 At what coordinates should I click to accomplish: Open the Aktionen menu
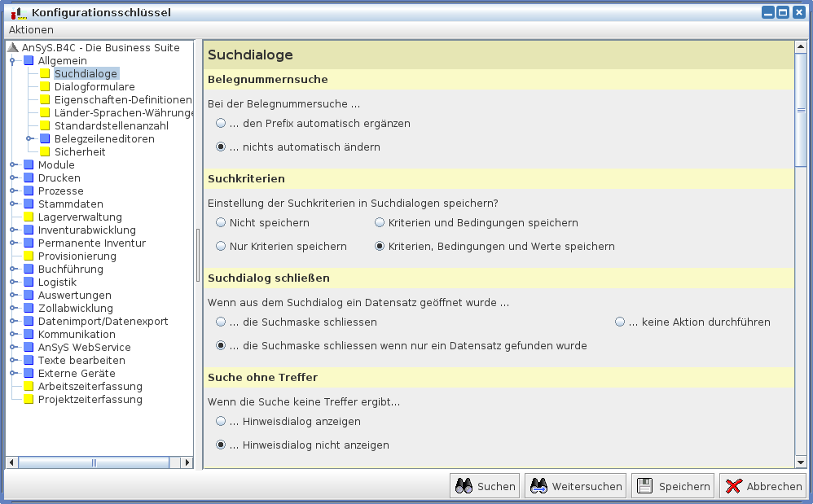click(31, 29)
